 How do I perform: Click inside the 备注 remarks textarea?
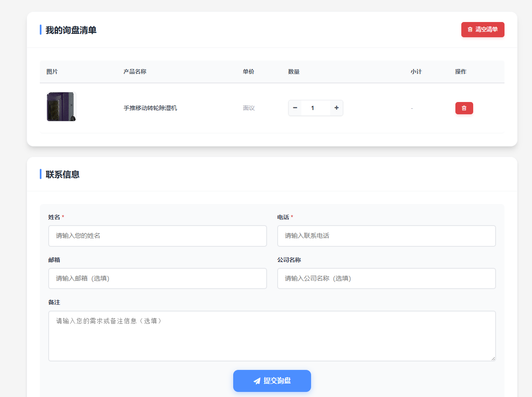click(272, 336)
